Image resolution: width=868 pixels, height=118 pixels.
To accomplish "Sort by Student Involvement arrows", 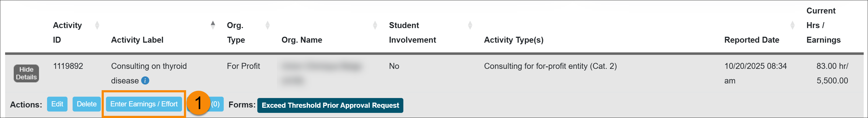I will 470,25.
